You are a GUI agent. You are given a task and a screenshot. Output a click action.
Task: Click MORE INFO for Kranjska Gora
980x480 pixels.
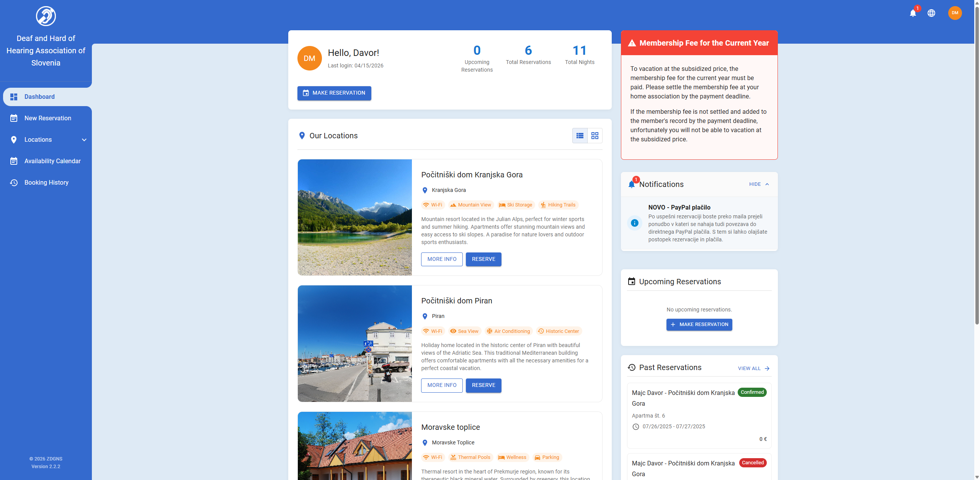[442, 259]
